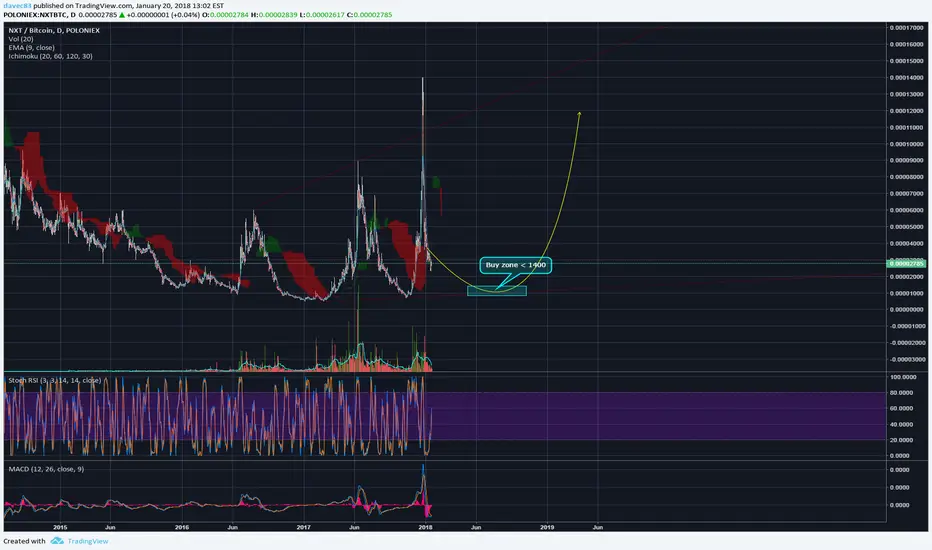Click the teal buy zone rectangle
932x550 pixels.
pos(497,291)
